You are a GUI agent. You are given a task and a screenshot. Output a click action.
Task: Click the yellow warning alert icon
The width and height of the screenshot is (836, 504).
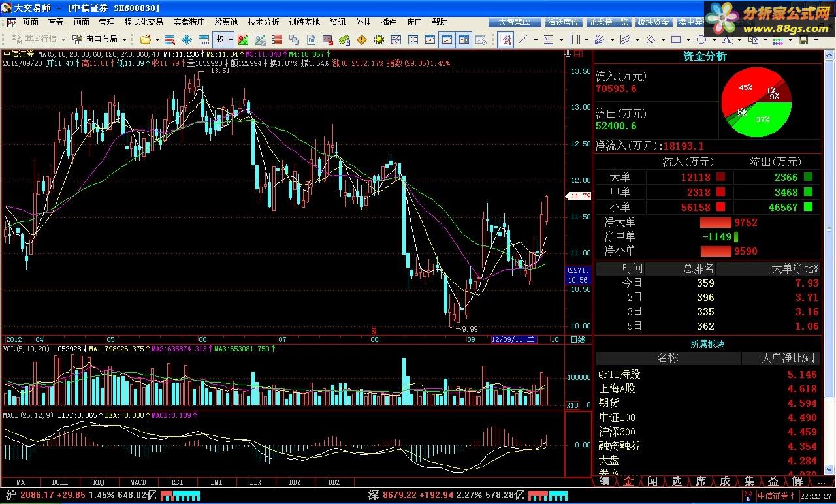click(362, 40)
